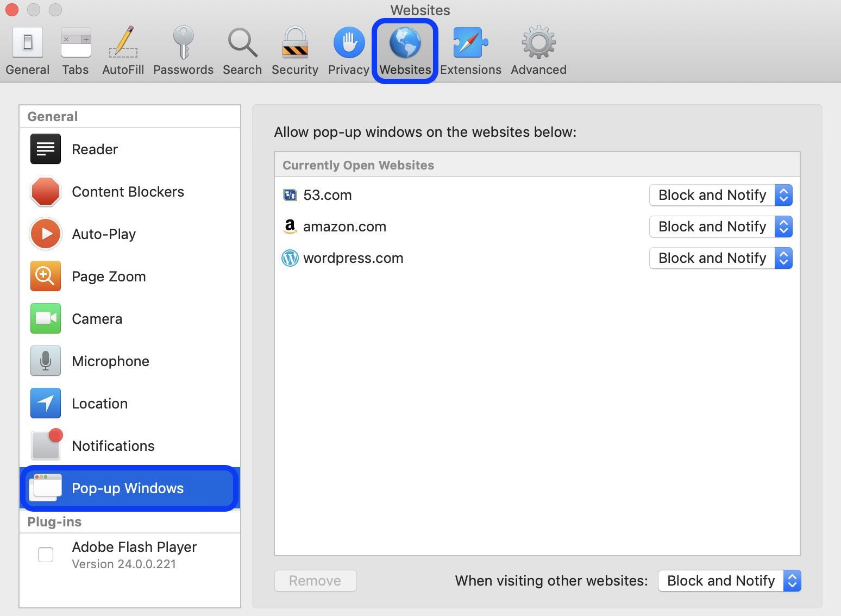Open the 'When visiting other websites' dropdown

(x=729, y=580)
